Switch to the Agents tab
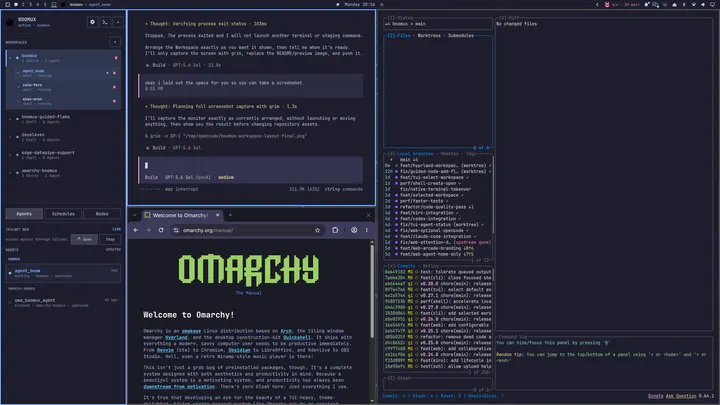The height and width of the screenshot is (405, 720). click(x=24, y=214)
